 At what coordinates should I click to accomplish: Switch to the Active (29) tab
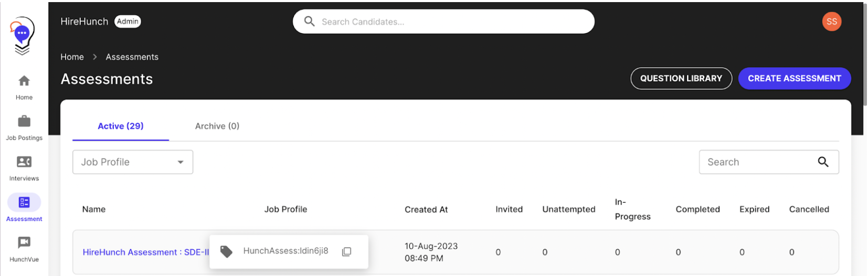pyautogui.click(x=120, y=126)
